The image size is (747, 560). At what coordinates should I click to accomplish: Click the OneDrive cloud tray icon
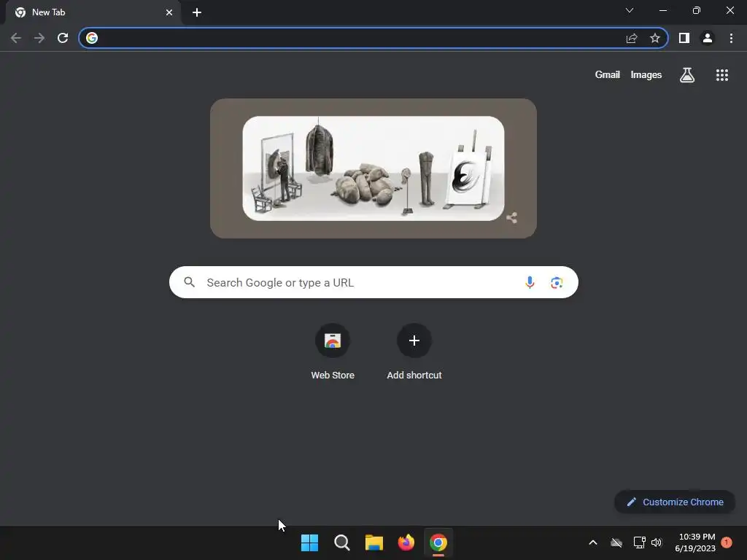616,542
